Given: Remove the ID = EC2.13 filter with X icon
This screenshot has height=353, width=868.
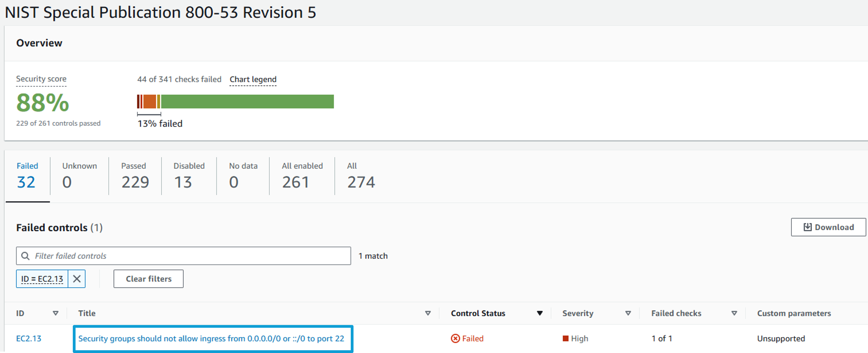Looking at the screenshot, I should coord(77,279).
